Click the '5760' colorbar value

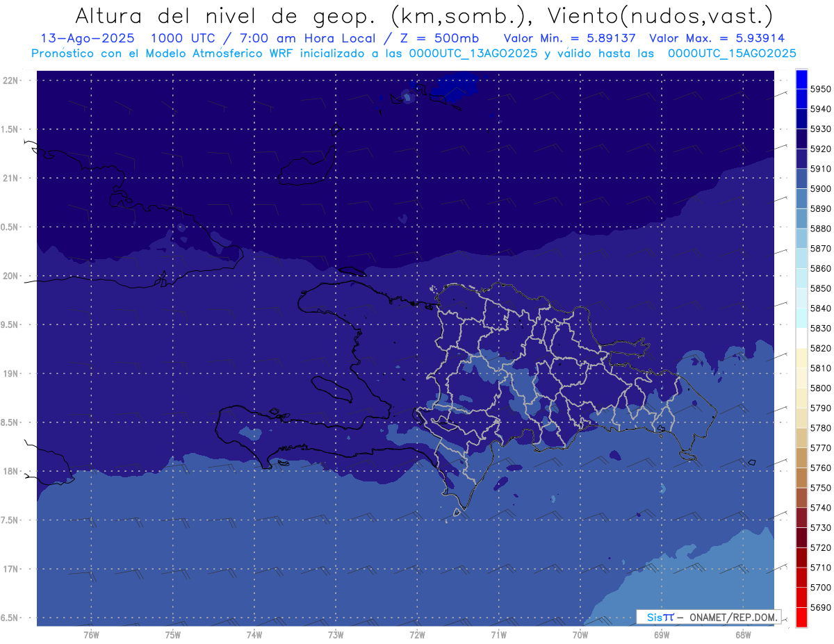[x=821, y=468]
